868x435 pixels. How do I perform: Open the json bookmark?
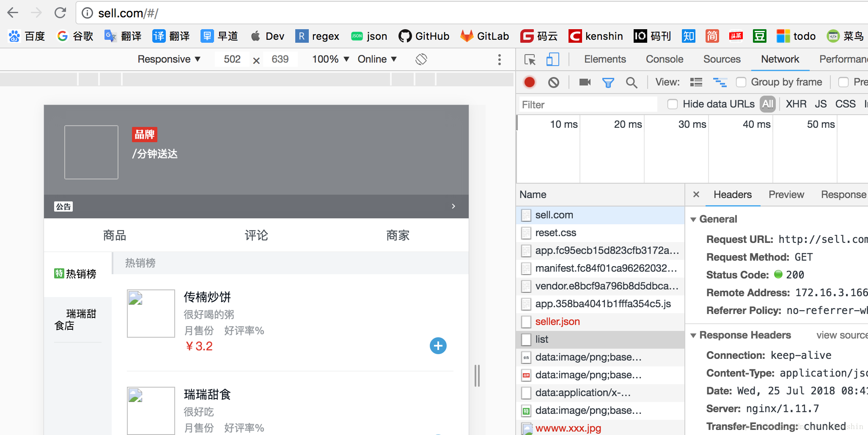tap(369, 36)
